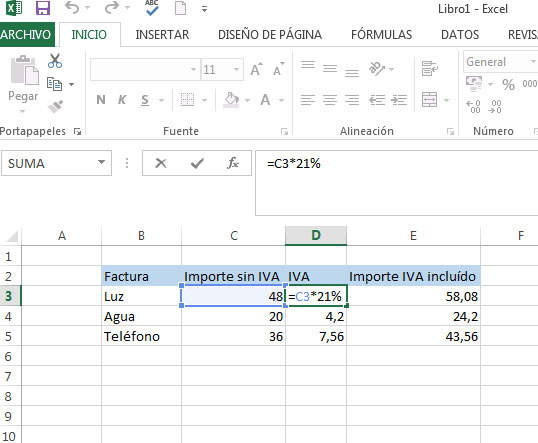The width and height of the screenshot is (538, 443).
Task: Click the spelling check ABC icon
Action: 152,8
